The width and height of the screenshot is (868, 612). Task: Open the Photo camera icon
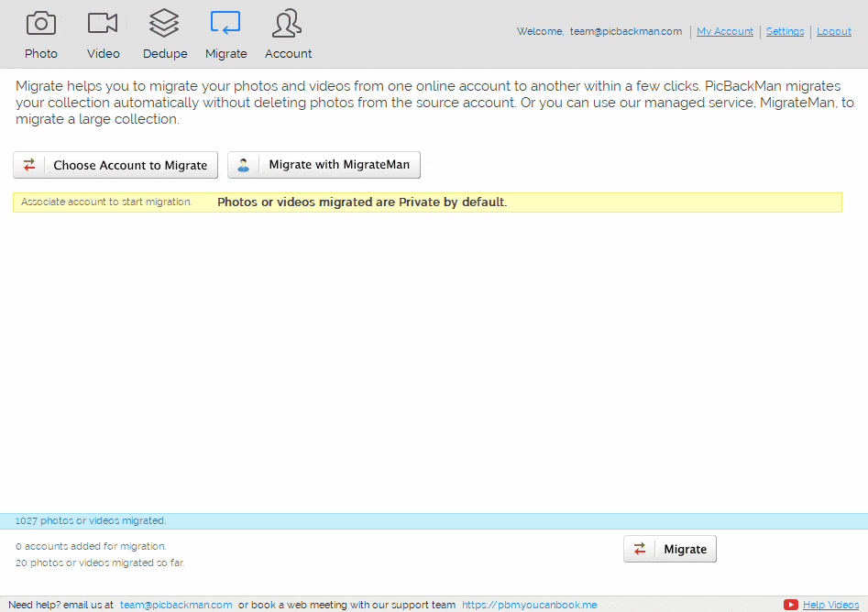[x=41, y=23]
